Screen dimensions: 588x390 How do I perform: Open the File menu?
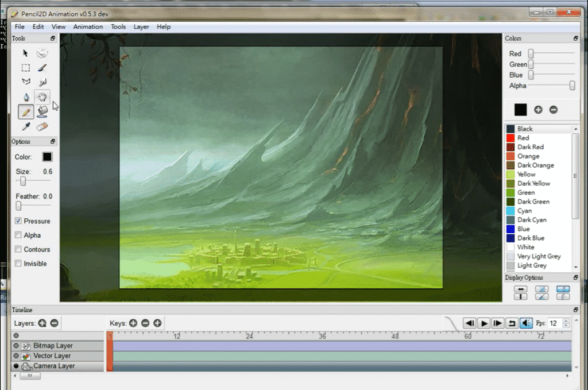pos(20,26)
